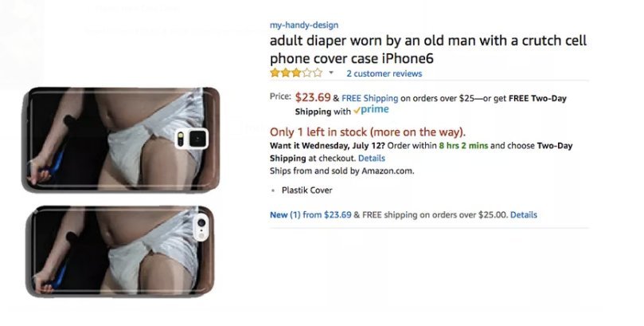Viewport: 644px width, 326px height.
Task: Open the my-handy-design brand link
Action: [304, 25]
